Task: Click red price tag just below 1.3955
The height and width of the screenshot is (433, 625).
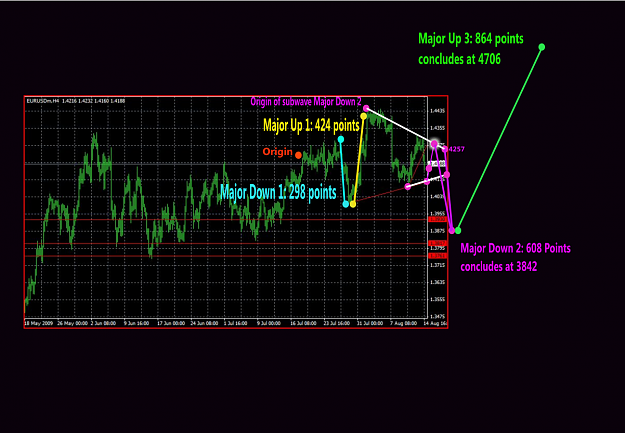Action: click(x=437, y=219)
